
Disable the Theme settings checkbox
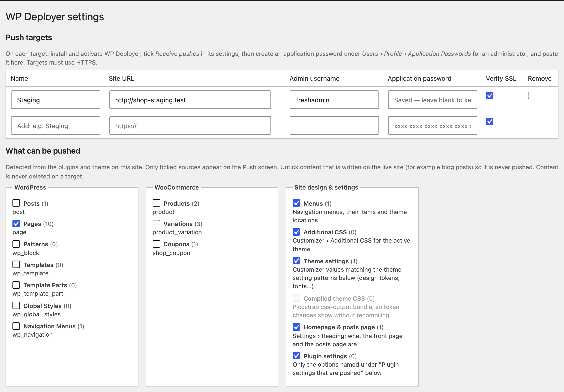point(296,261)
